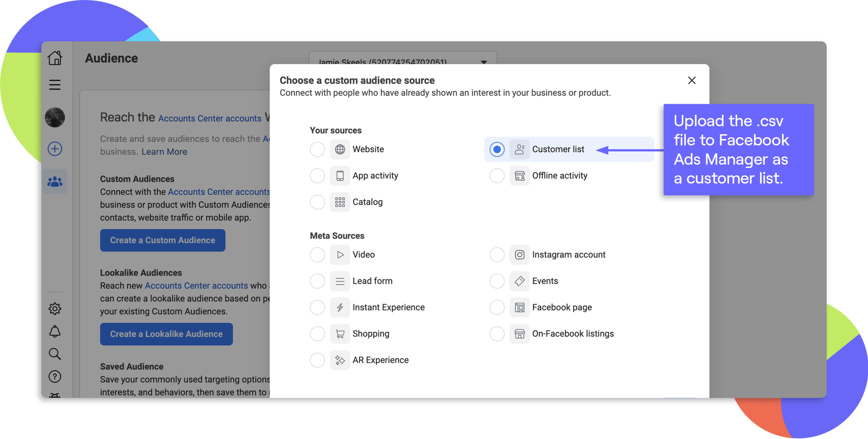Click the search magnifier icon

tap(55, 354)
